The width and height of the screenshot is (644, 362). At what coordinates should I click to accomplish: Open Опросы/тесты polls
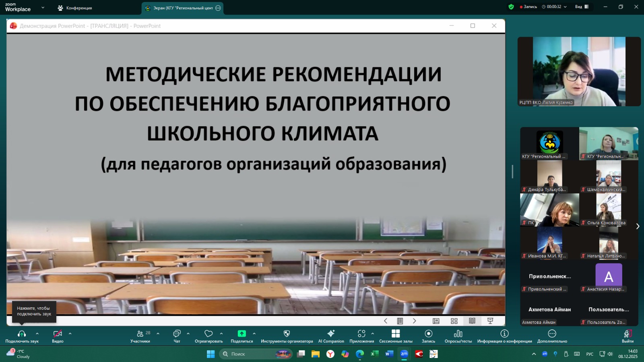458,336
